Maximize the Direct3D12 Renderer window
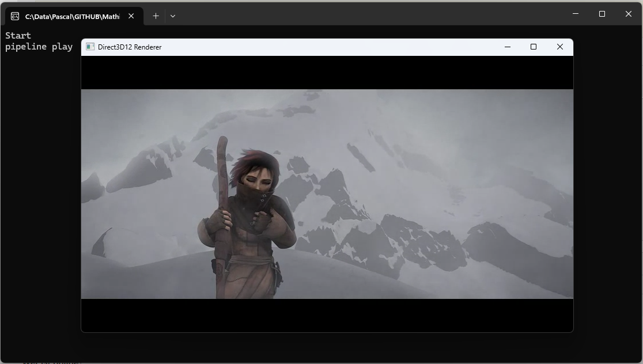 coord(534,47)
